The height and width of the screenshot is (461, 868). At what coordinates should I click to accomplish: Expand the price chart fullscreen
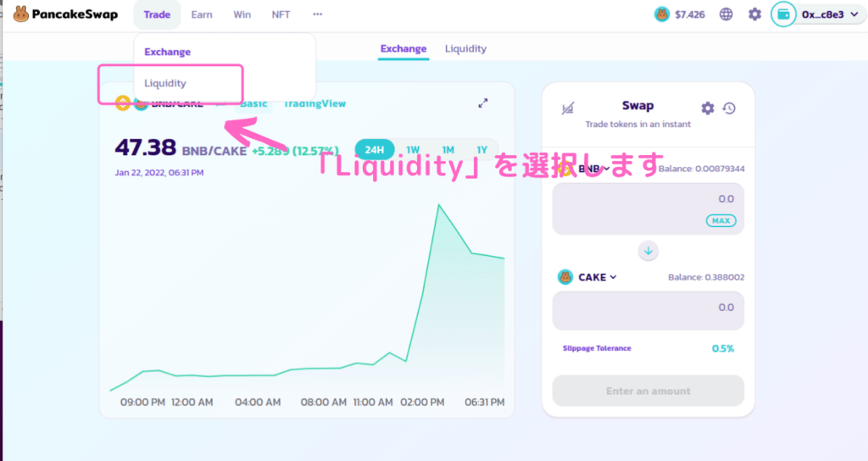coord(483,103)
